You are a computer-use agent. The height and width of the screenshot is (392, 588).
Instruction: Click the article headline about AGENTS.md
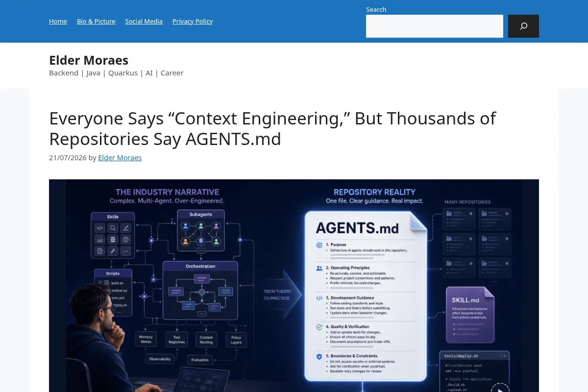[x=272, y=129]
